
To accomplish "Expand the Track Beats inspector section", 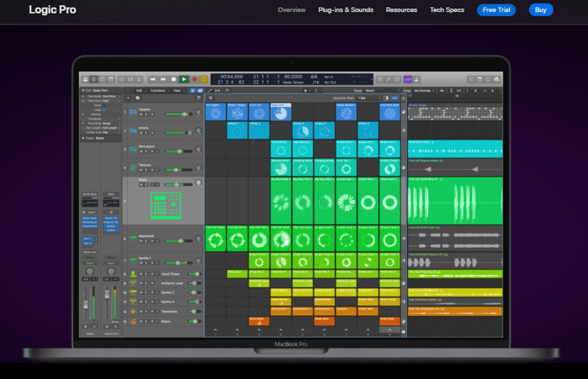I will click(83, 138).
